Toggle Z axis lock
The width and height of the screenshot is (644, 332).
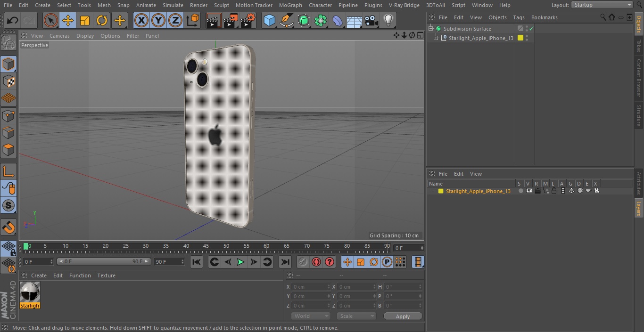[175, 20]
